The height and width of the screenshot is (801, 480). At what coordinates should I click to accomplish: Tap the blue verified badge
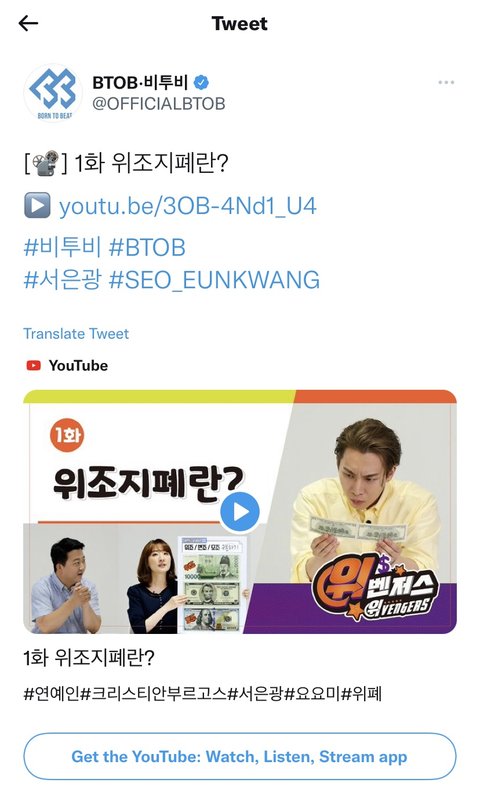(x=202, y=82)
